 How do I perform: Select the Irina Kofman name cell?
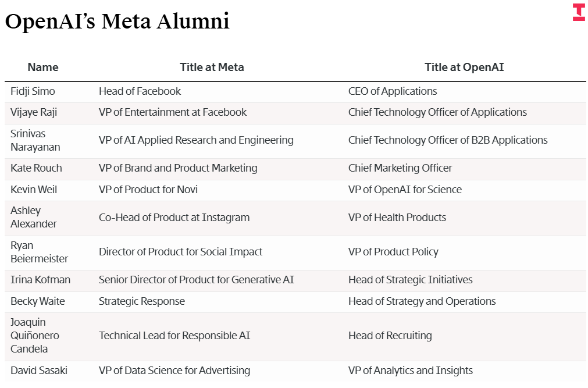click(x=40, y=280)
